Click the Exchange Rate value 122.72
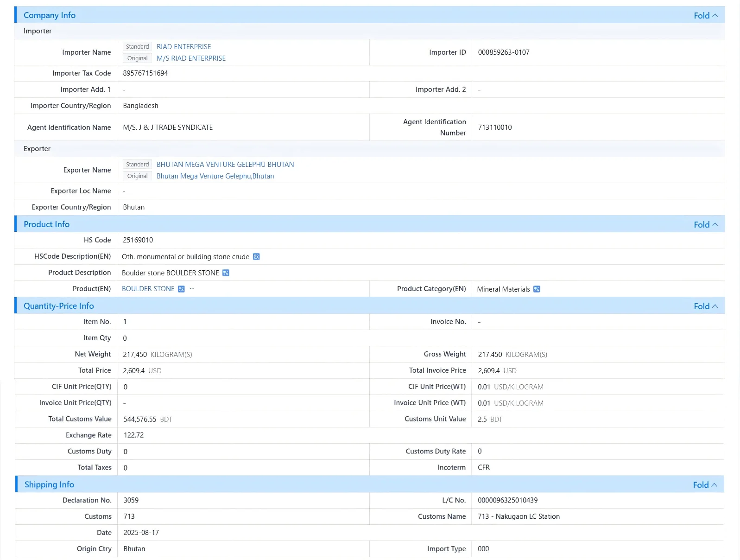 pos(133,435)
